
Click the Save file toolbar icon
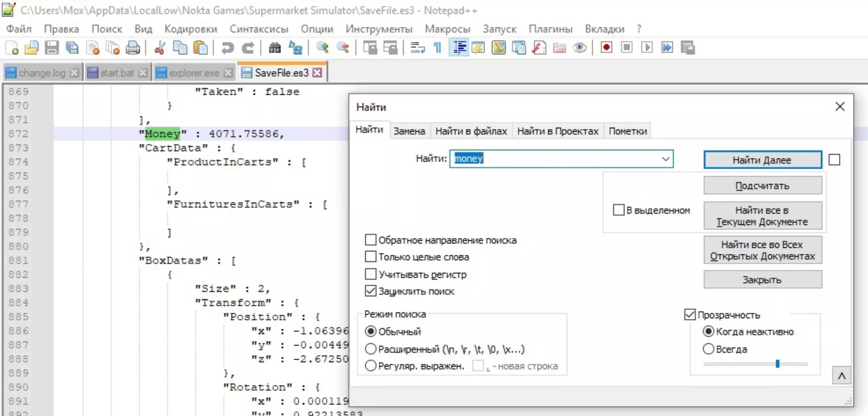point(52,48)
